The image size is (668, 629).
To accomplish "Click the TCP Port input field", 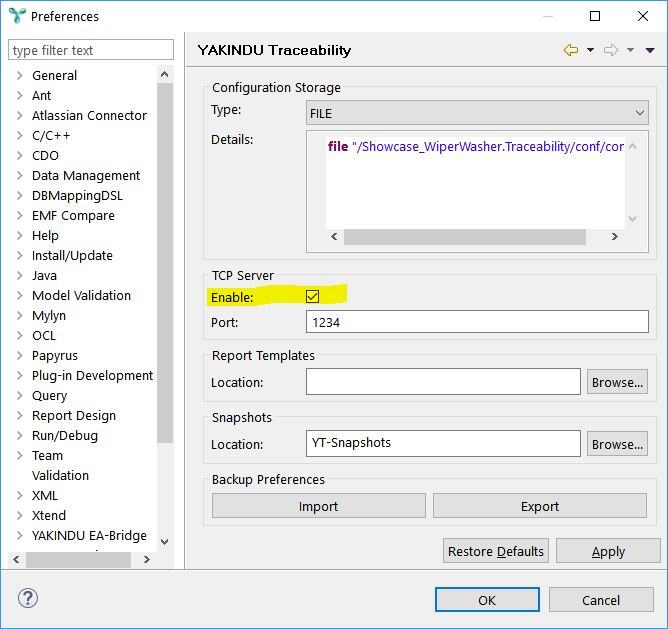I will [x=477, y=322].
